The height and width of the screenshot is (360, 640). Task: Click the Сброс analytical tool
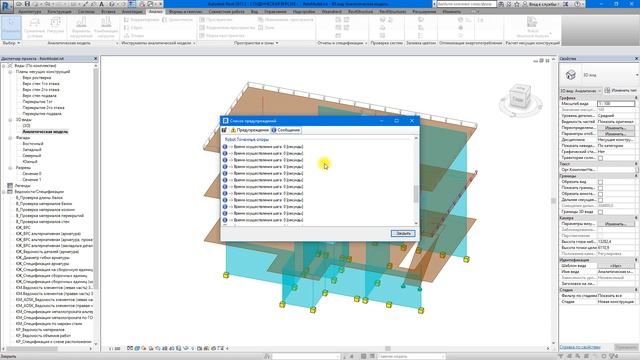tap(134, 28)
